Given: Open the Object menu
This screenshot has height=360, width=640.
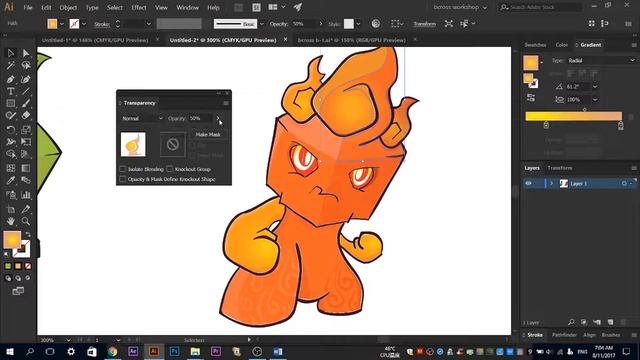Looking at the screenshot, I should tap(68, 7).
